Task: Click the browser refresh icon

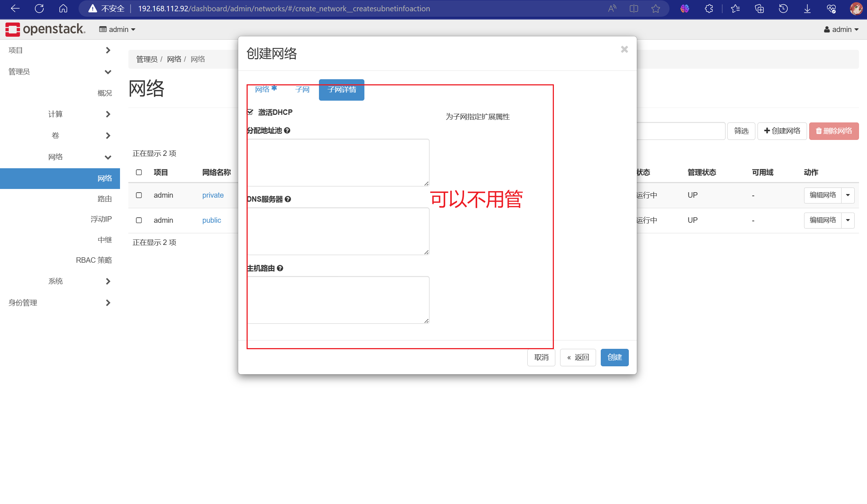Action: click(39, 8)
